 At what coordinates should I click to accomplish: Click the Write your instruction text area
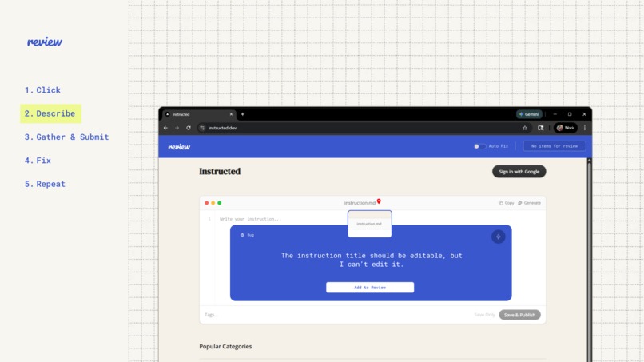click(x=250, y=219)
